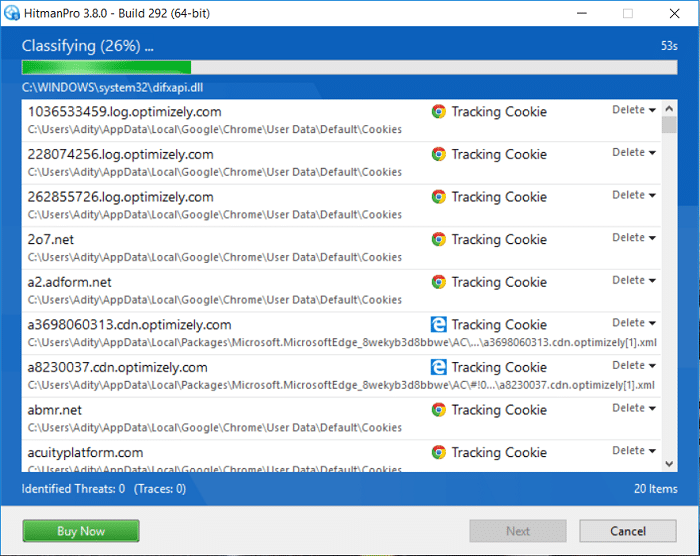The height and width of the screenshot is (556, 700).
Task: Click Chrome icon beside 1036533459.log.optimizely.com
Action: [438, 112]
